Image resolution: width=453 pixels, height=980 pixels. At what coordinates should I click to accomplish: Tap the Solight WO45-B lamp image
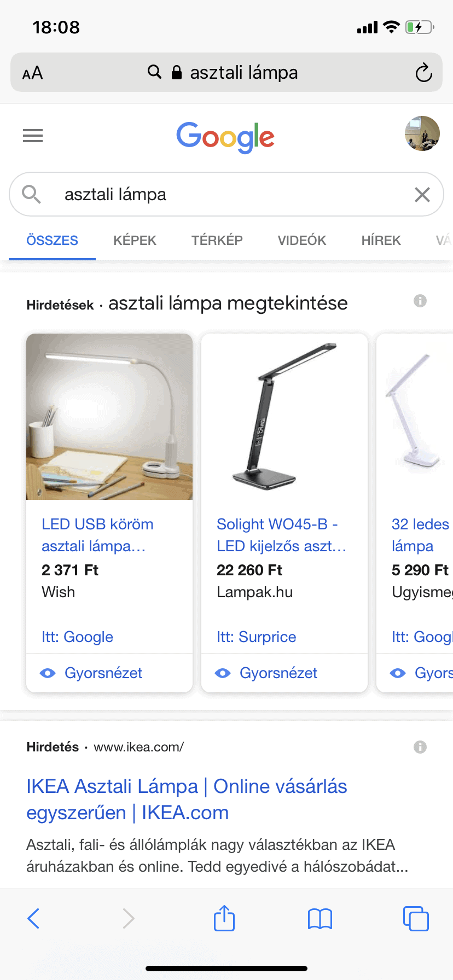point(284,417)
